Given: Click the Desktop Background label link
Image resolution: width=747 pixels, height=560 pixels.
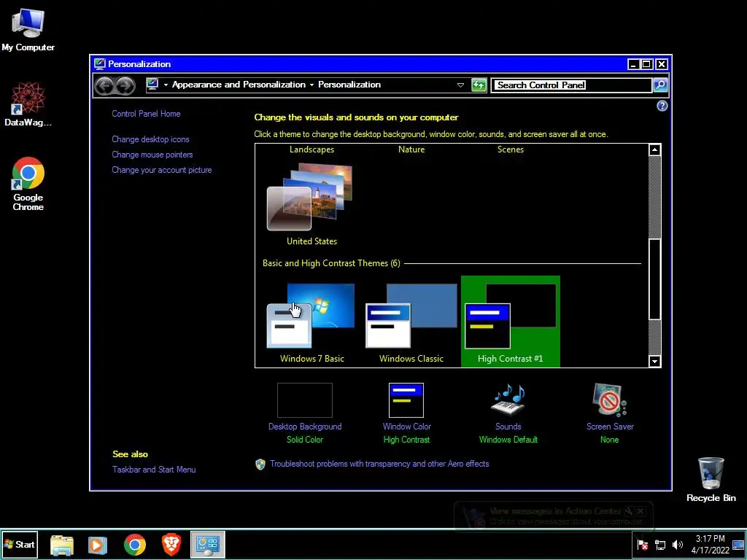Looking at the screenshot, I should click(305, 426).
